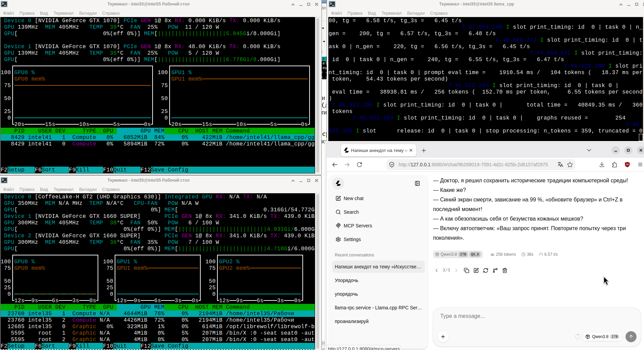
Task: Open the list all tabs dropdown chevron
Action: (589, 150)
